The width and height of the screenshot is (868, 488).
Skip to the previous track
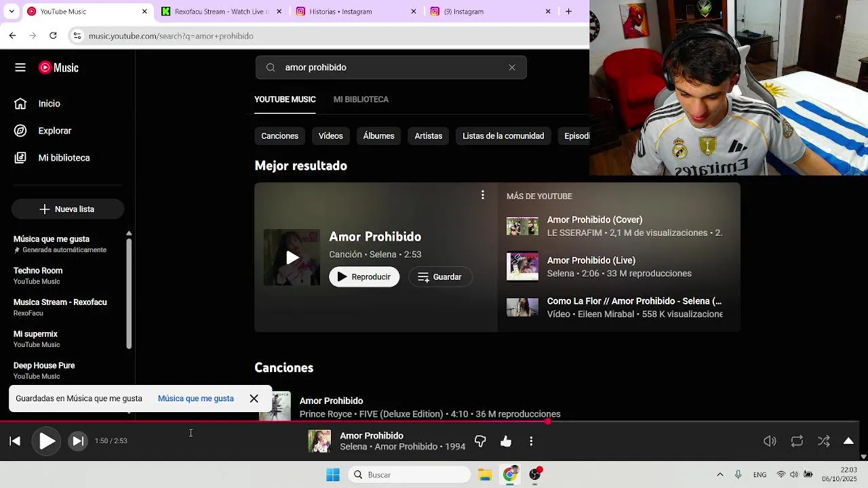pyautogui.click(x=15, y=441)
